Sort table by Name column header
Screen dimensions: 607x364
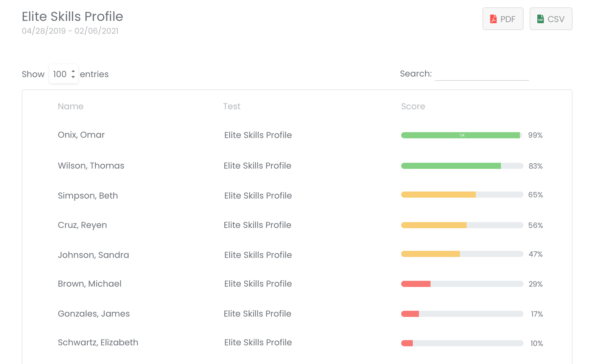[71, 106]
